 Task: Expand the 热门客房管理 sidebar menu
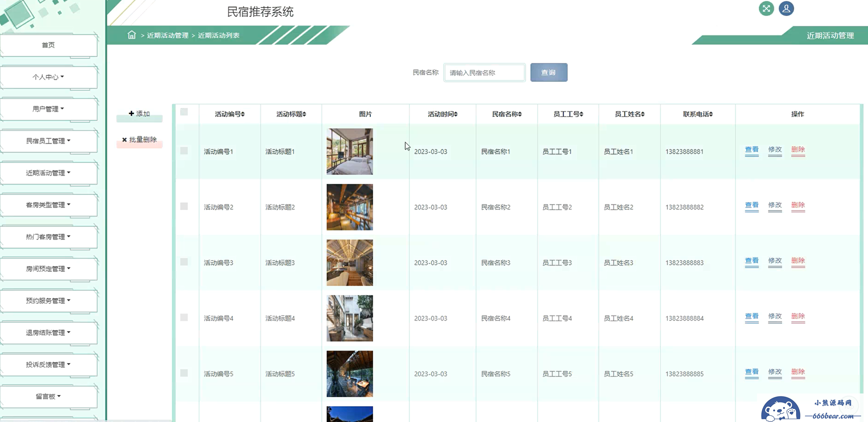[48, 237]
